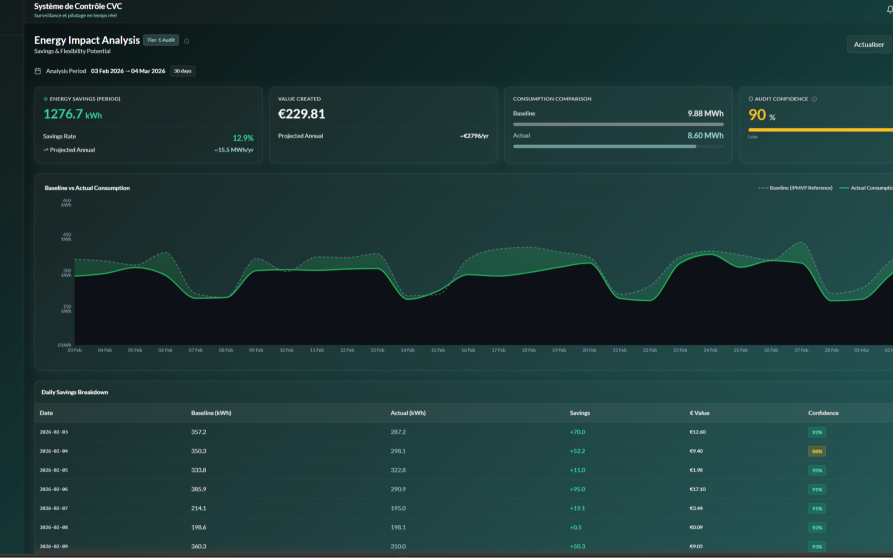Click the trend arrow icon beside Projected Annual
893x558 pixels.
[x=46, y=150]
